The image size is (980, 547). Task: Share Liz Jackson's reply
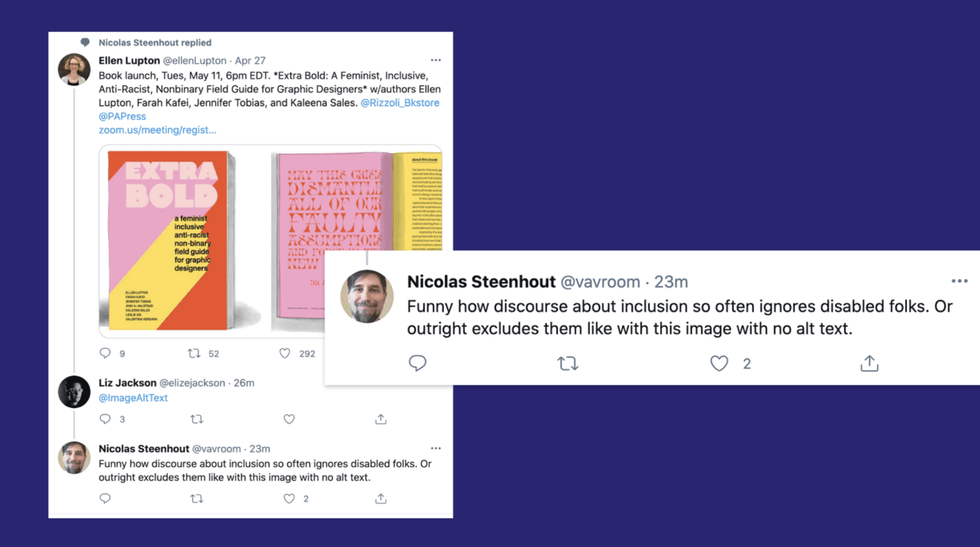coord(380,419)
